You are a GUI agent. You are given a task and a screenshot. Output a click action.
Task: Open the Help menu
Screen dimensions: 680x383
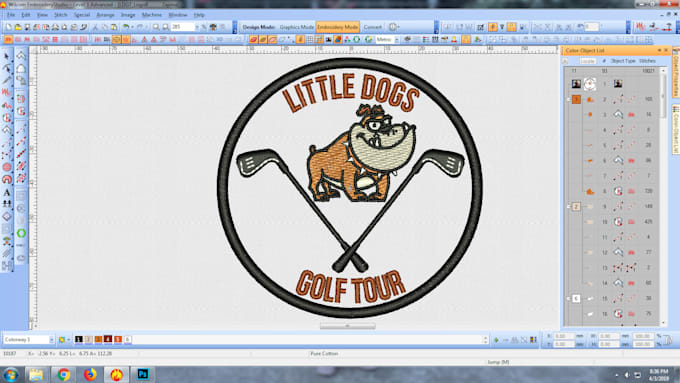point(199,15)
